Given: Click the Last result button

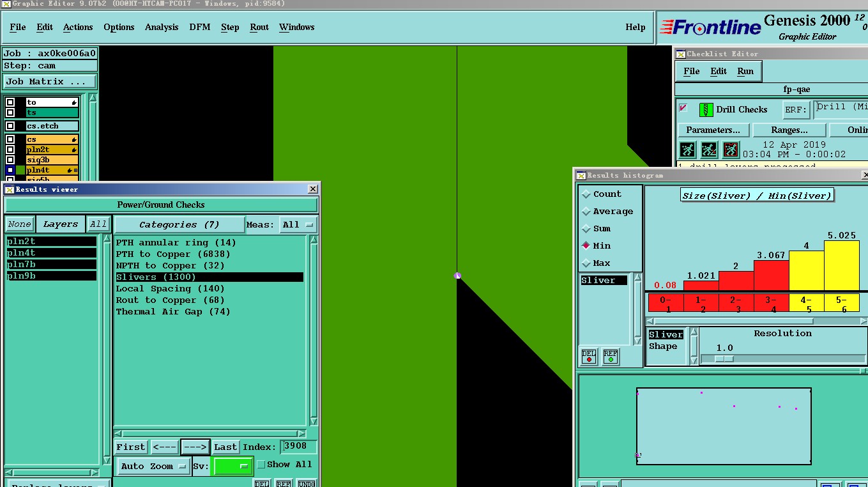Looking at the screenshot, I should [x=225, y=447].
